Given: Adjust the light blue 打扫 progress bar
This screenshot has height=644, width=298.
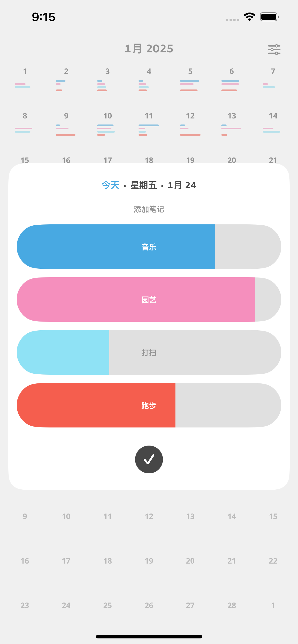Looking at the screenshot, I should pos(149,352).
